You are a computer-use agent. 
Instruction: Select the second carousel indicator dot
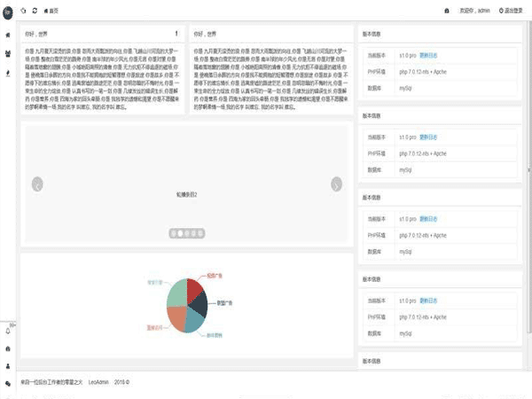pos(181,234)
